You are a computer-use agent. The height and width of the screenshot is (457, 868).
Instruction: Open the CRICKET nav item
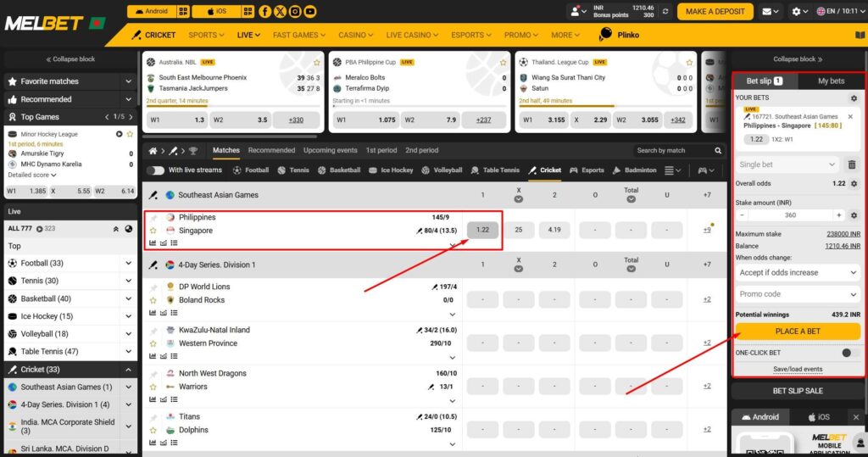tap(153, 35)
